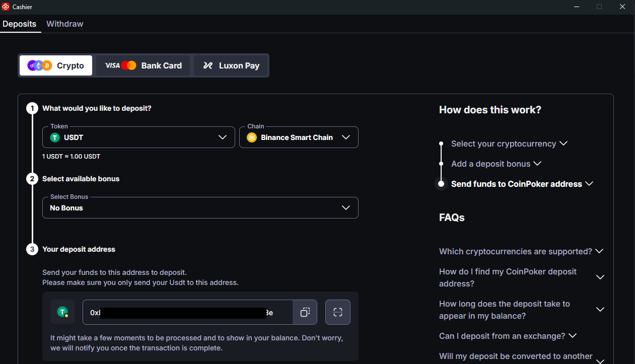635x364 pixels.
Task: Open the Chain dropdown showing Binance Smart Chain
Action: 299,137
